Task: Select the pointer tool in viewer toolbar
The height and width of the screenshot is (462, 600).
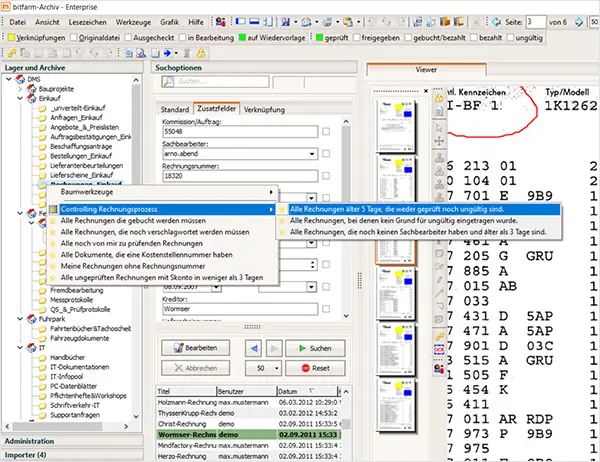Action: (x=439, y=127)
